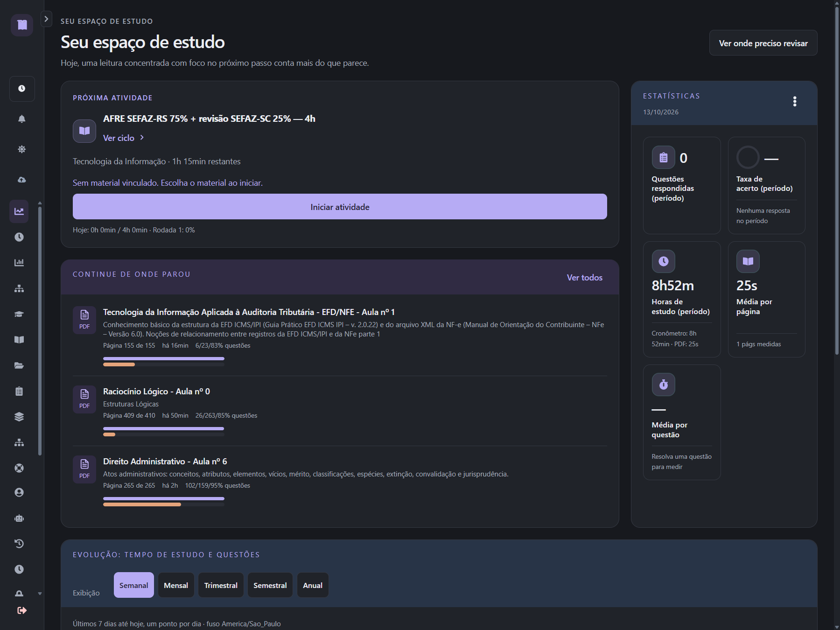Click purple progress bar under Raciocínio Lógico
The height and width of the screenshot is (630, 840).
tap(163, 428)
